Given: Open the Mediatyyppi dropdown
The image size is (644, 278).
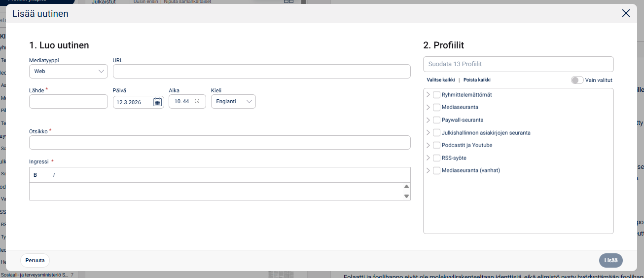Looking at the screenshot, I should tap(69, 71).
